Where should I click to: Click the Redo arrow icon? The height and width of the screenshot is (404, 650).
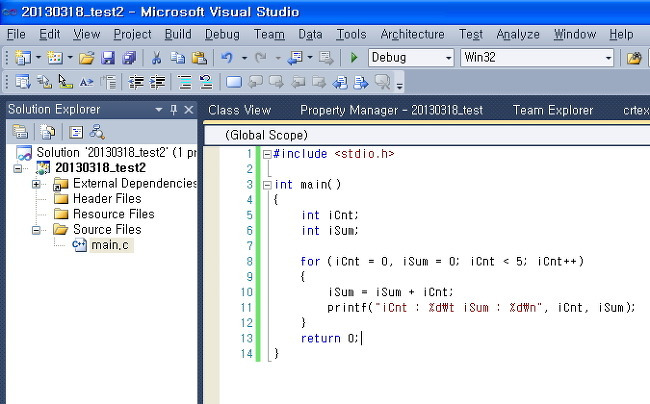tap(261, 58)
